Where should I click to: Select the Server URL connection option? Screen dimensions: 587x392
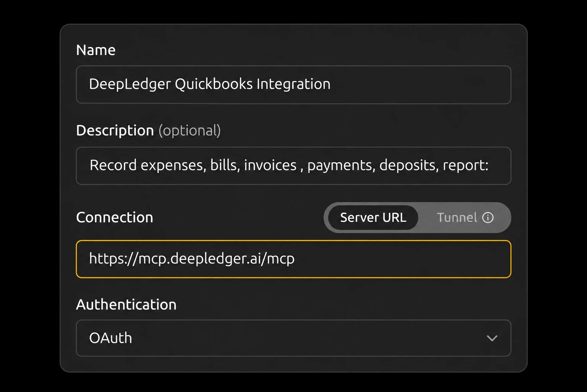[x=373, y=218]
